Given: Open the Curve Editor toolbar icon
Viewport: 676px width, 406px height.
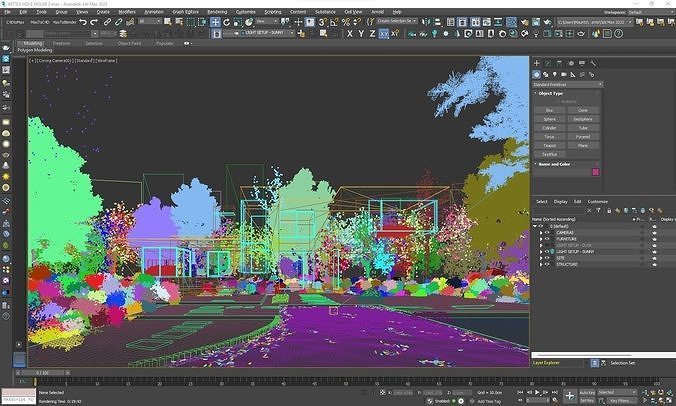Looking at the screenshot, I should click(487, 22).
